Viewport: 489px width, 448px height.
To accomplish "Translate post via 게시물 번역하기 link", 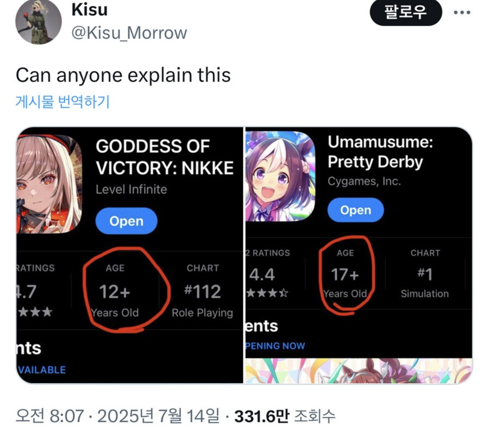I will (62, 102).
